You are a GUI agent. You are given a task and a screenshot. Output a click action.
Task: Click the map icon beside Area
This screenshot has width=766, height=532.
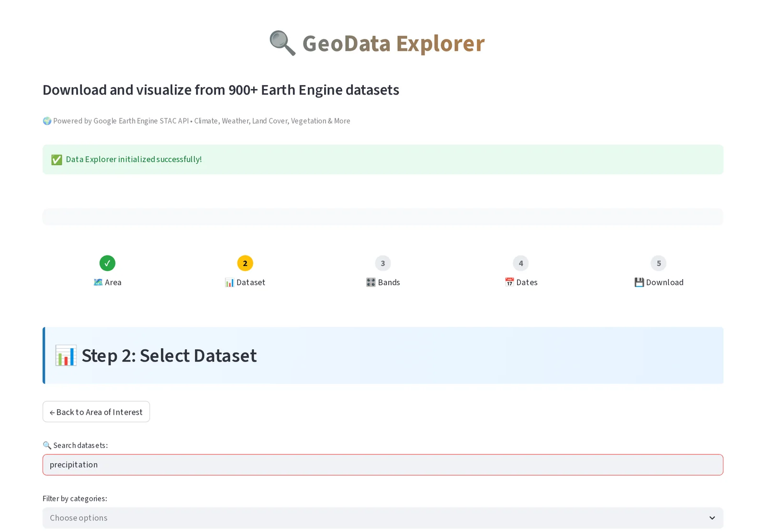98,283
